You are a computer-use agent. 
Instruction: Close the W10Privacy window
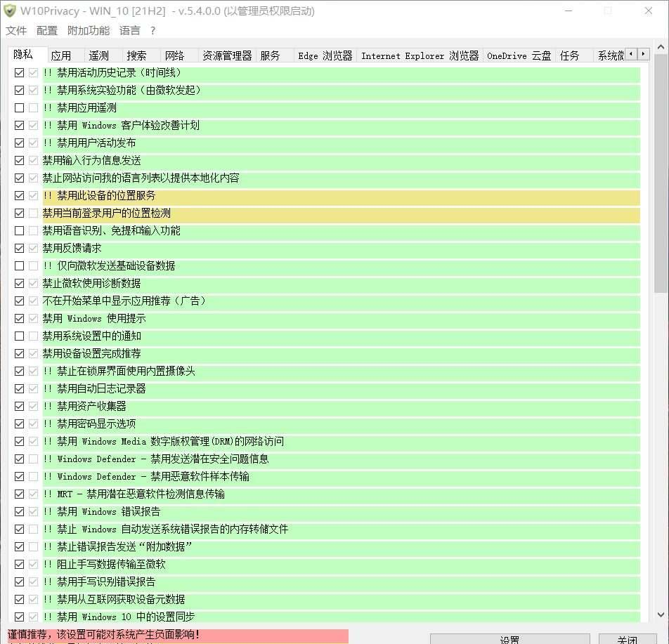click(x=648, y=11)
